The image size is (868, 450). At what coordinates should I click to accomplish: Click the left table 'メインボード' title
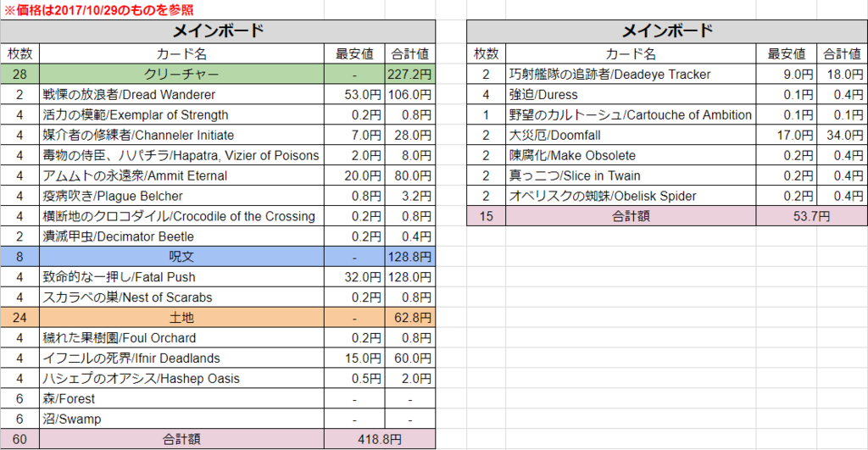click(218, 31)
